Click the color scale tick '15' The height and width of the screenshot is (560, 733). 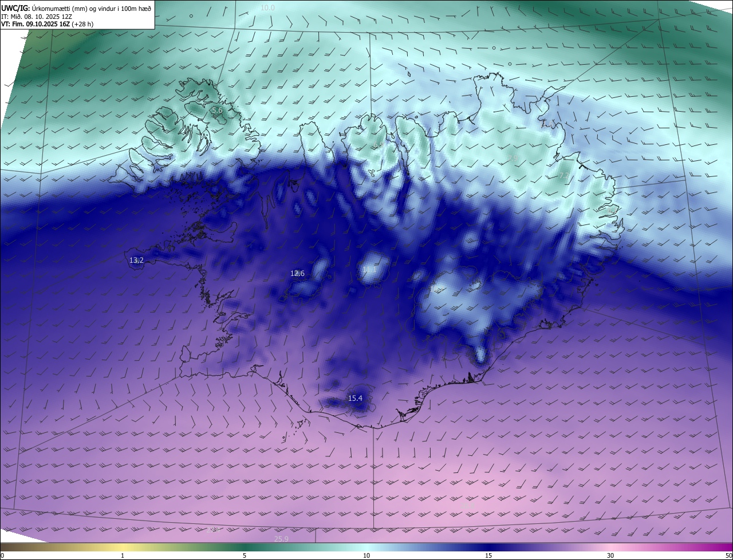488,555
